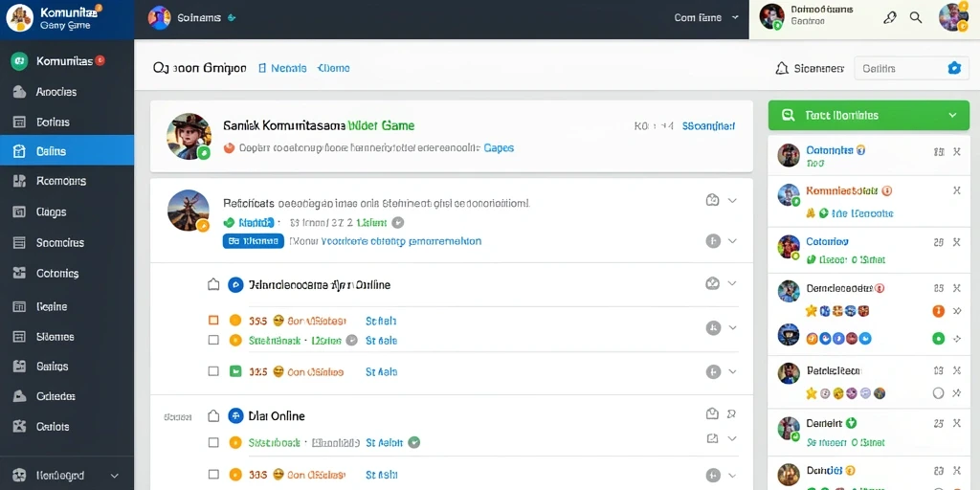Close the Demieirt entry with its X
The width and height of the screenshot is (980, 490).
pos(956,423)
